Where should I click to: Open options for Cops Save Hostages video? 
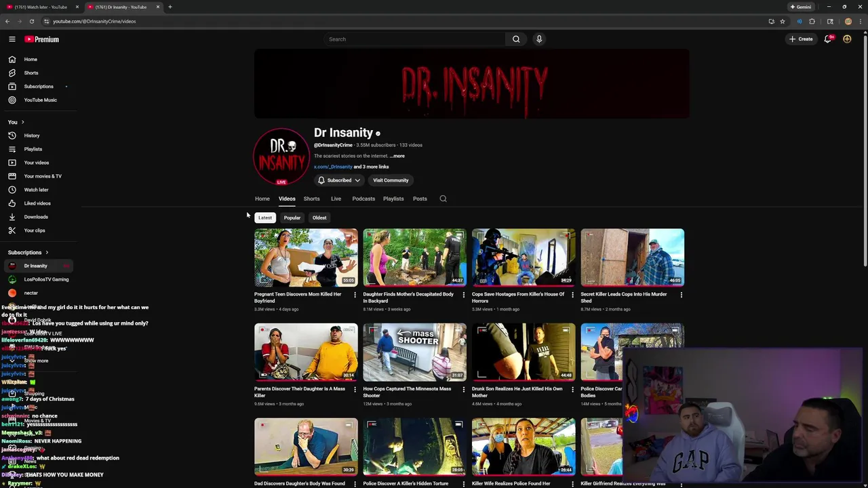pyautogui.click(x=572, y=295)
